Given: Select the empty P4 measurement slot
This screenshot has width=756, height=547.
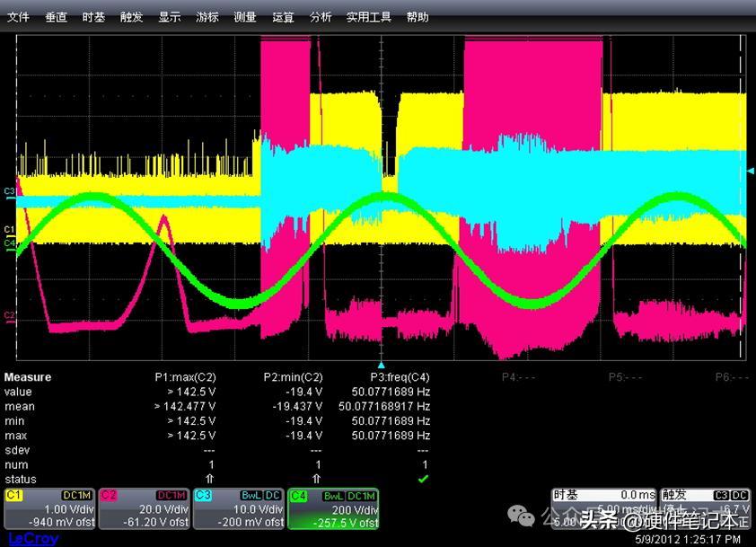Looking at the screenshot, I should click(x=519, y=377).
